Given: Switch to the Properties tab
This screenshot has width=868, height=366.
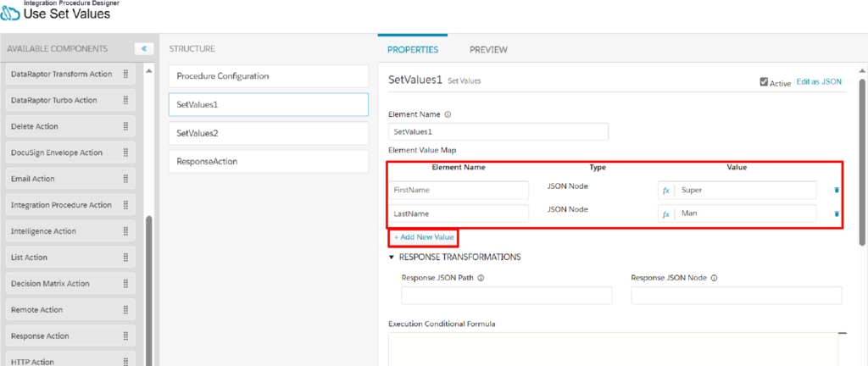Looking at the screenshot, I should pyautogui.click(x=413, y=50).
